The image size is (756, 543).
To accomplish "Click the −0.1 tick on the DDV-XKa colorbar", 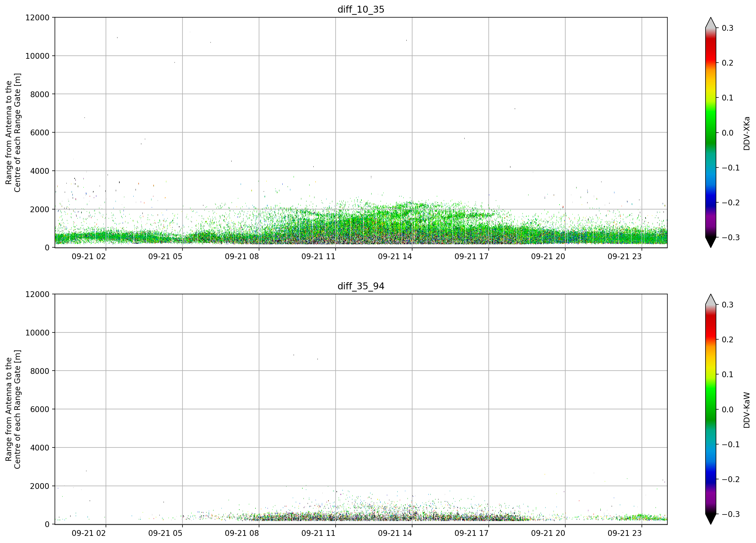I will [x=731, y=168].
